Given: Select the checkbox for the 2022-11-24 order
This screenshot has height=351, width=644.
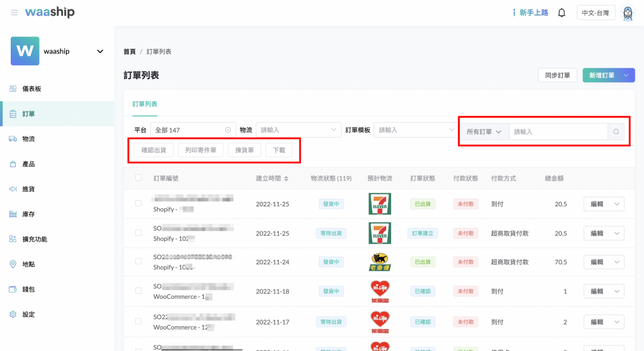Looking at the screenshot, I should pyautogui.click(x=138, y=262).
